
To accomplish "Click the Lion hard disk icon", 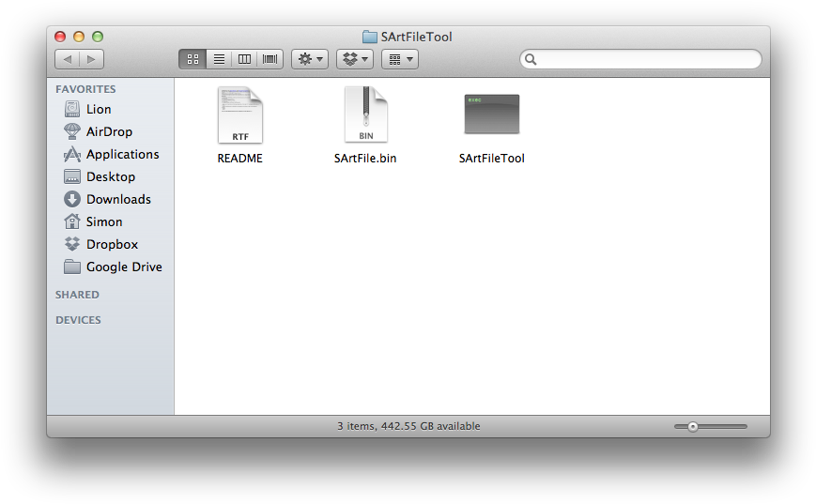I will click(x=72, y=109).
